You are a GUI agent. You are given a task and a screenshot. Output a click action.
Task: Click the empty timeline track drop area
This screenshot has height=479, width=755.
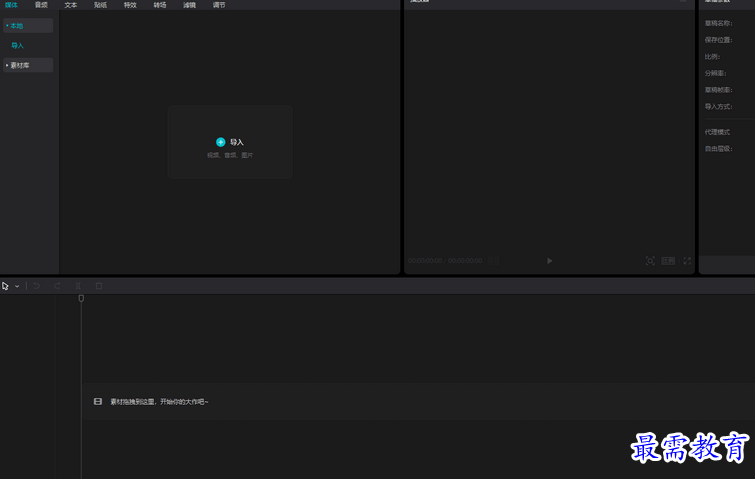click(x=400, y=401)
